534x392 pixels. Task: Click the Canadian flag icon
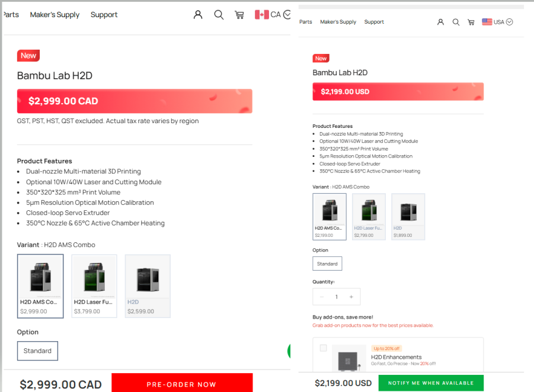click(261, 15)
